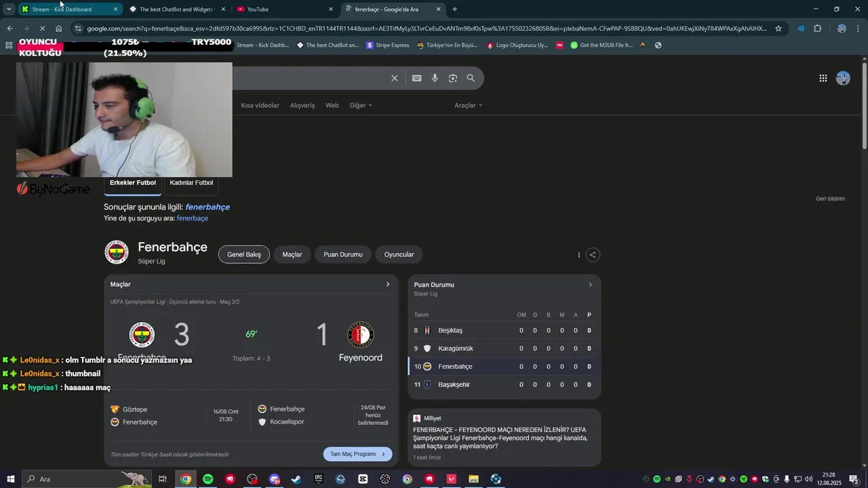Close the Stream - Kick Dashboard tab

(115, 9)
